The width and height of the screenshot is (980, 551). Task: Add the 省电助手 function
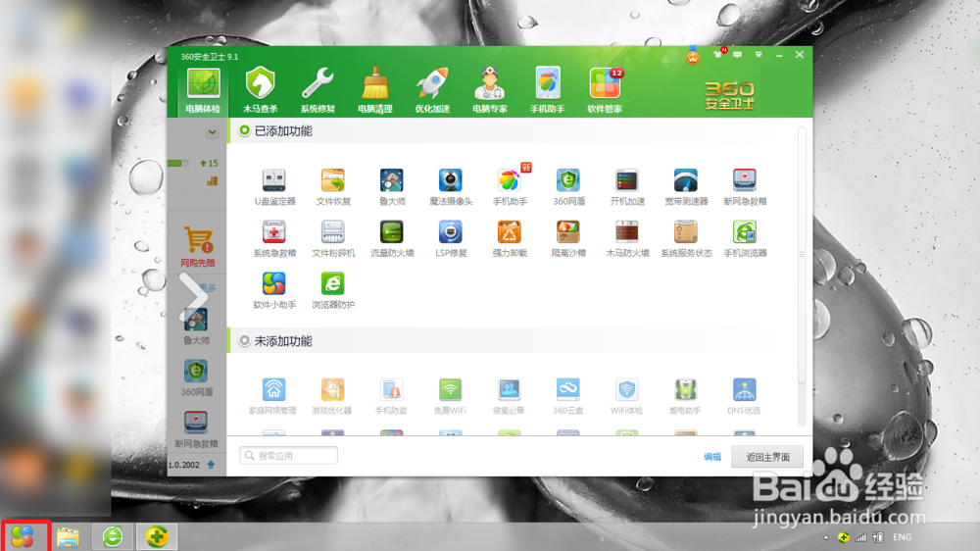pos(685,396)
